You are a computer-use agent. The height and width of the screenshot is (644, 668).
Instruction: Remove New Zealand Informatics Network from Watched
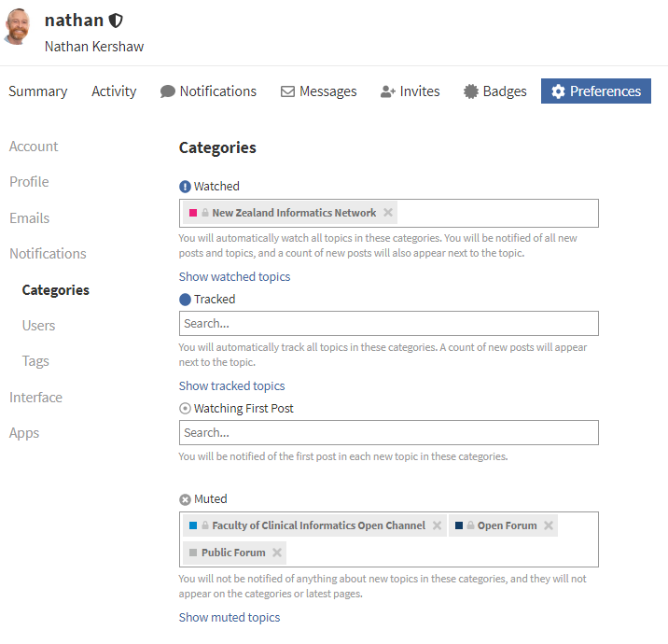tap(388, 213)
